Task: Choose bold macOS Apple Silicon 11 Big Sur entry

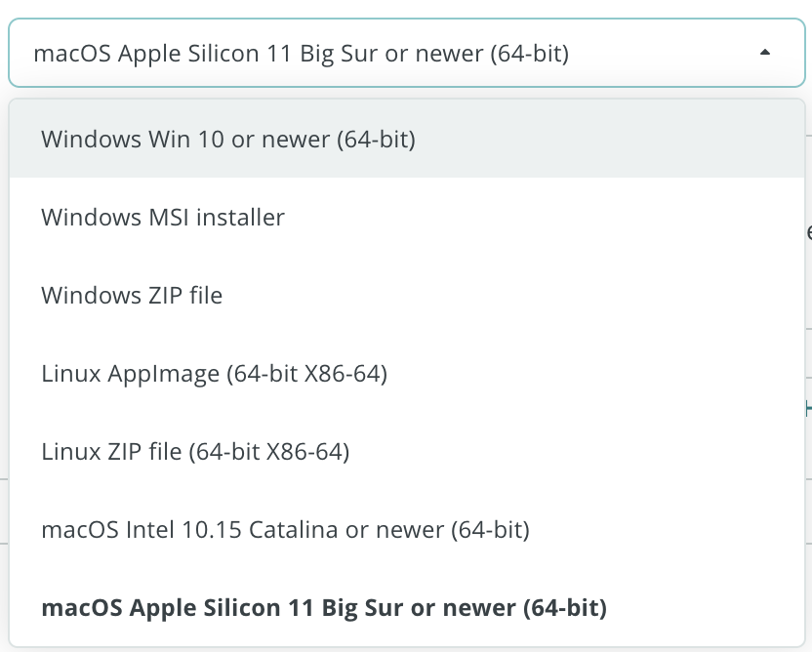Action: (324, 608)
